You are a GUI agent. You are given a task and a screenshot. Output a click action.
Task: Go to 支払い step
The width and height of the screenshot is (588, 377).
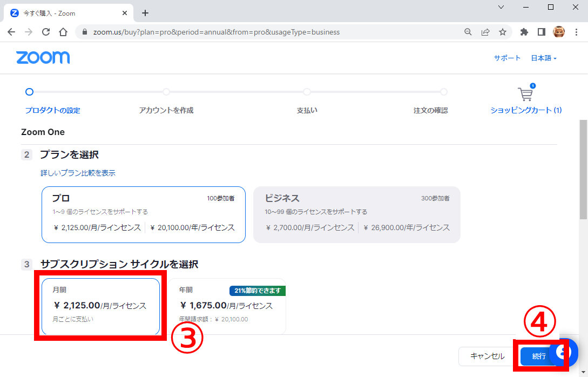(x=307, y=110)
